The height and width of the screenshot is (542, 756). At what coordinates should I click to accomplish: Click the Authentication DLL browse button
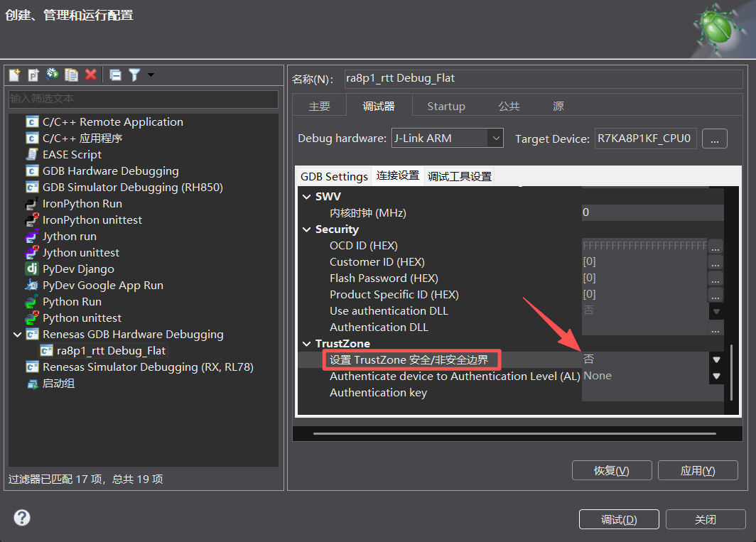click(x=715, y=328)
